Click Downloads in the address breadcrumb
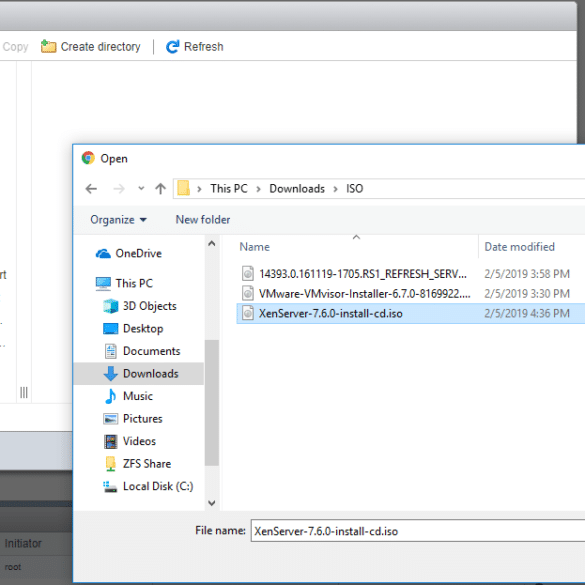The width and height of the screenshot is (585, 585). (297, 189)
